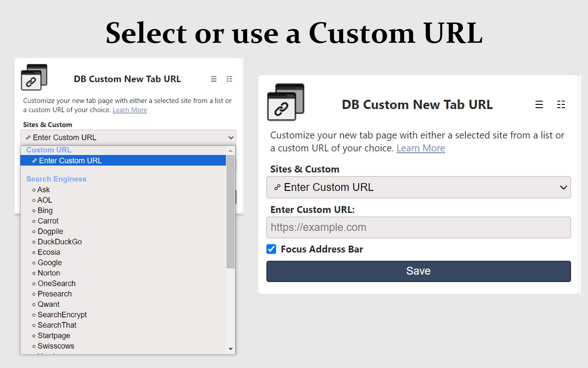The image size is (588, 368).
Task: Choose Ecosia from the dropdown list
Action: point(123,252)
